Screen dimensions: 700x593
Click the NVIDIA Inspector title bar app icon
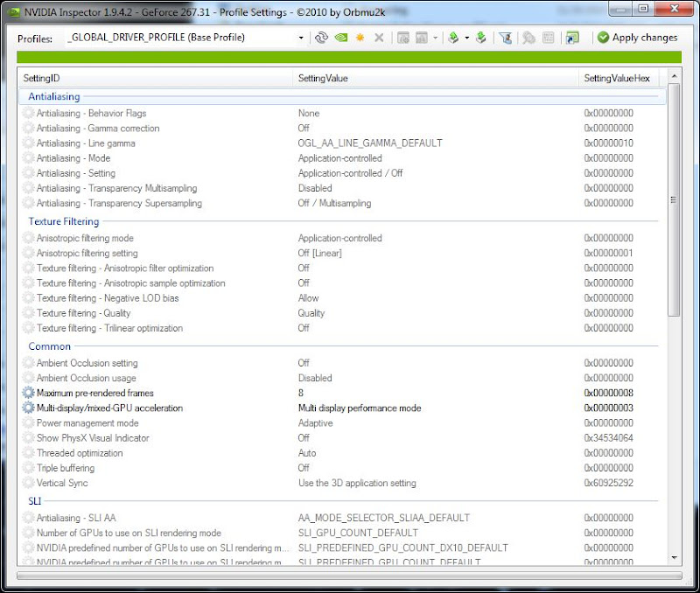tap(14, 12)
